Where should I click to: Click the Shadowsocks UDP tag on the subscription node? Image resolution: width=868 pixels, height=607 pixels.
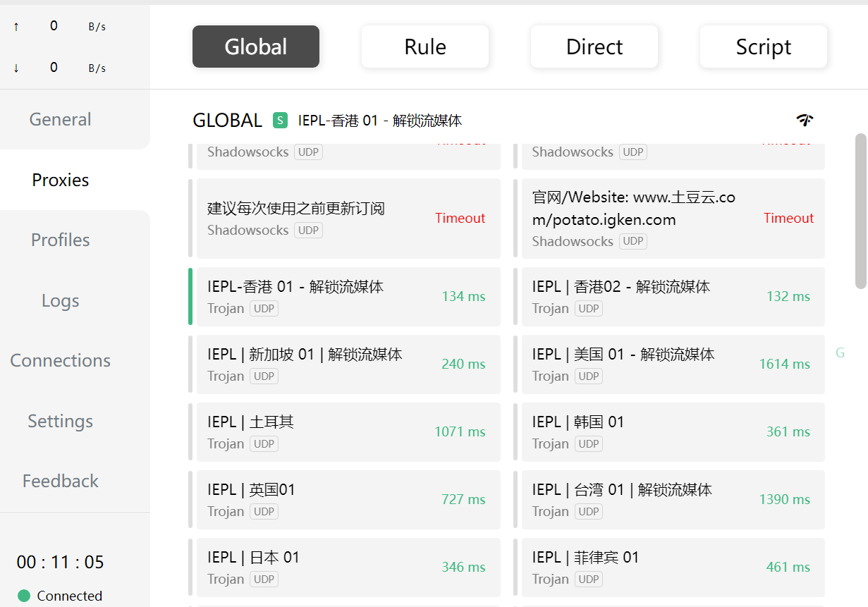307,230
